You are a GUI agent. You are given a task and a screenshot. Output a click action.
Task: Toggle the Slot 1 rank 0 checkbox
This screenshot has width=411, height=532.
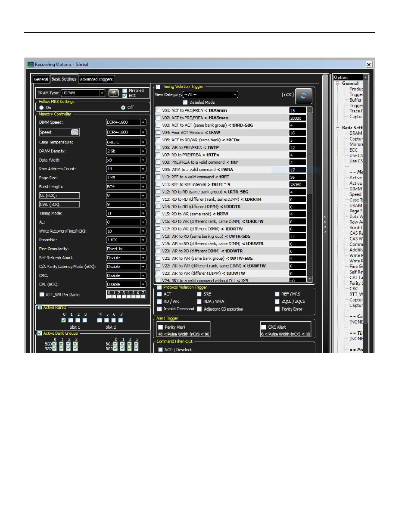coord(64,320)
